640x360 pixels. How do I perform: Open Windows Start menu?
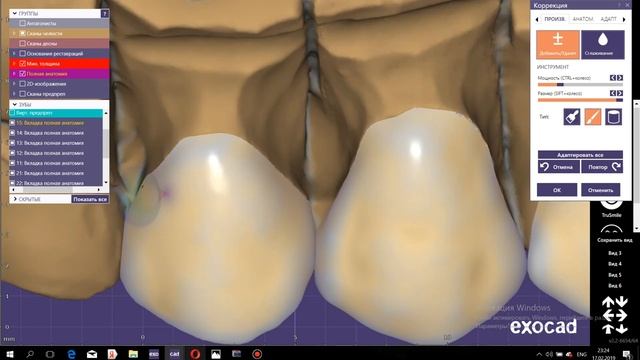tap(9, 354)
